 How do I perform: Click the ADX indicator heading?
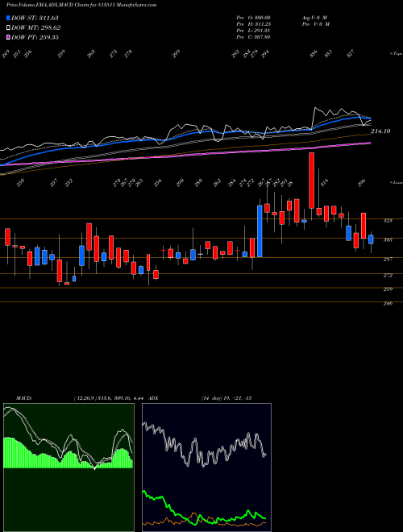[x=153, y=398]
